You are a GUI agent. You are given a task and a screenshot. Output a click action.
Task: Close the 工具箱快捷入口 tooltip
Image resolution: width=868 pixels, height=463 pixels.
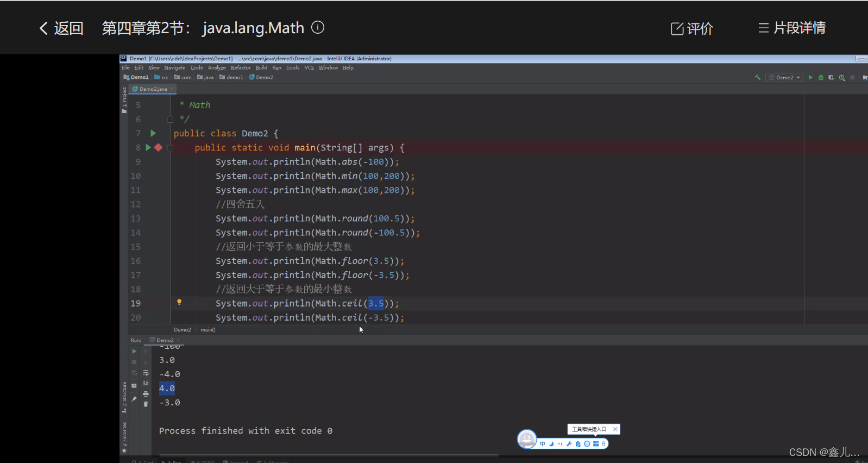[615, 429]
